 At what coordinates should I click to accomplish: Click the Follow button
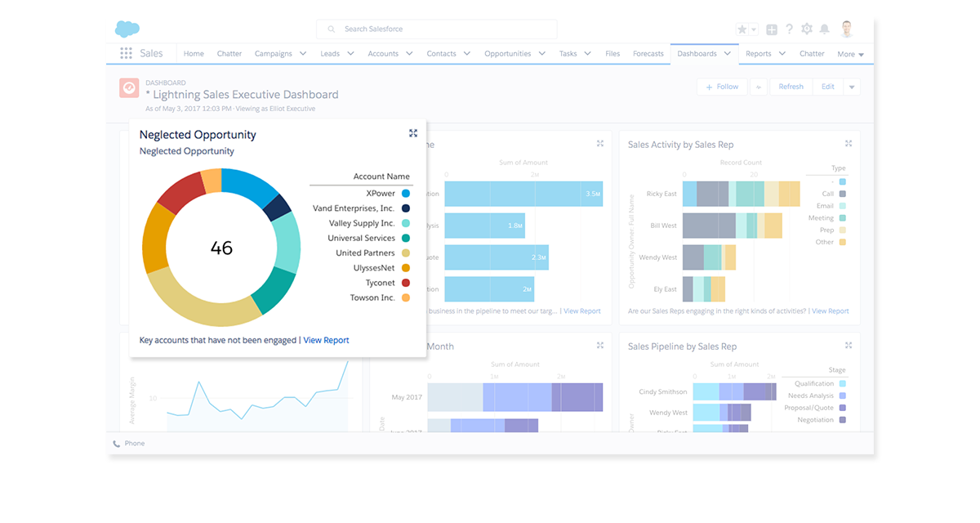coord(721,87)
